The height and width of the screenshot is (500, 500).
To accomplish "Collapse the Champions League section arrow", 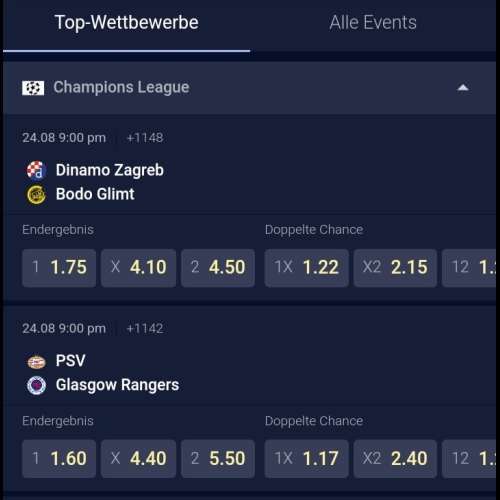I will 463,88.
